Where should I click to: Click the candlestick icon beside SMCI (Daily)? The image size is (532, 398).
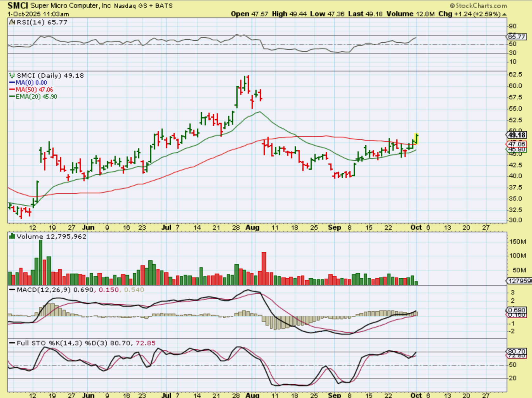tap(12, 76)
